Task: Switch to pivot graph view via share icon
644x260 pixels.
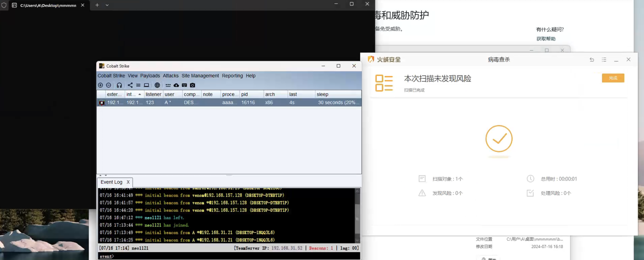Action: [130, 85]
